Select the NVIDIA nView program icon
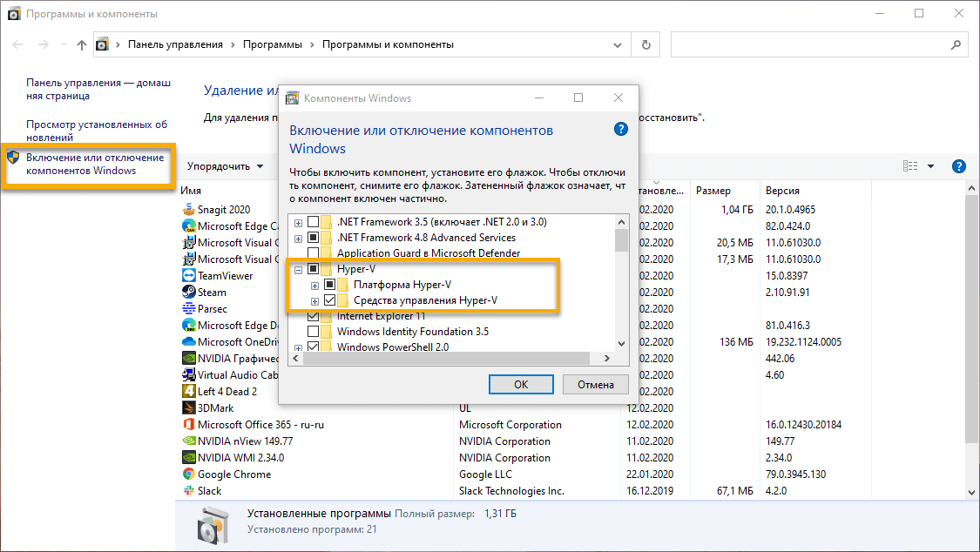This screenshot has height=552, width=980. coord(190,441)
